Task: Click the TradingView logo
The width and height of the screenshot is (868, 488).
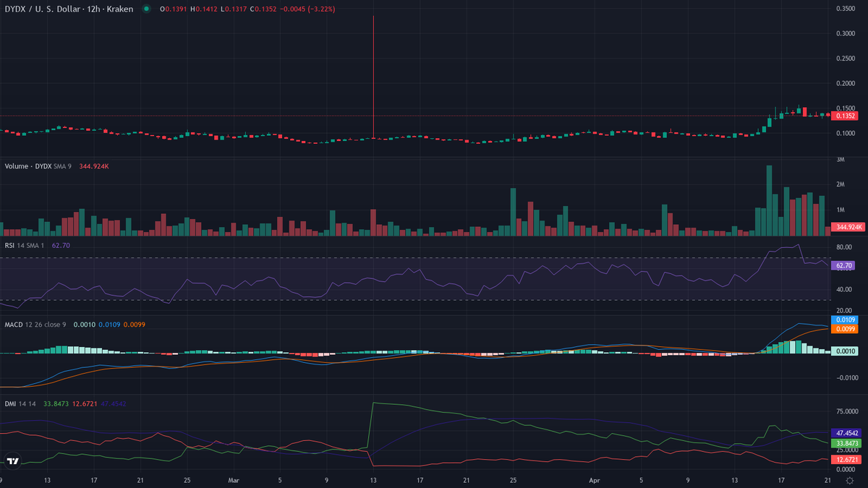Action: (x=12, y=461)
